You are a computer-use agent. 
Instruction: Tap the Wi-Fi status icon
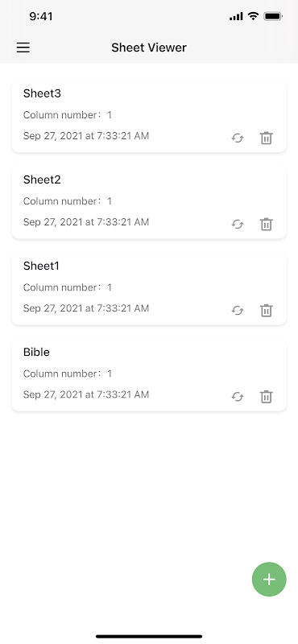click(253, 16)
